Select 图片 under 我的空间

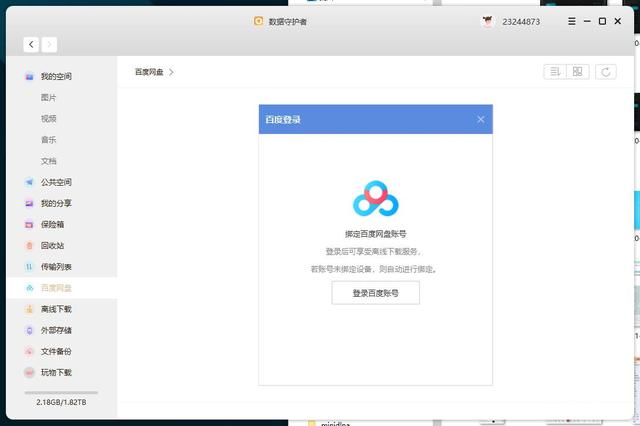coord(48,98)
